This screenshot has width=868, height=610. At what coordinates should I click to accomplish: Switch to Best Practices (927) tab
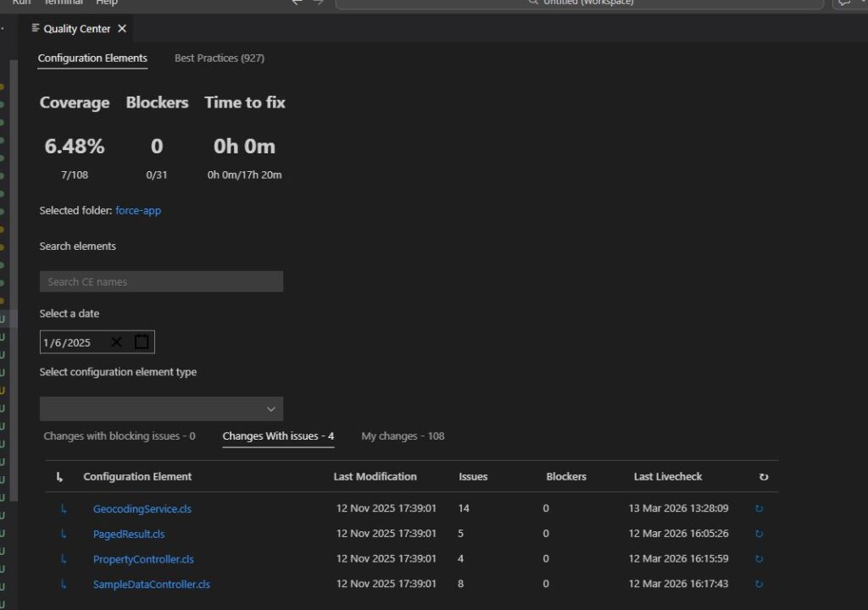click(x=220, y=58)
